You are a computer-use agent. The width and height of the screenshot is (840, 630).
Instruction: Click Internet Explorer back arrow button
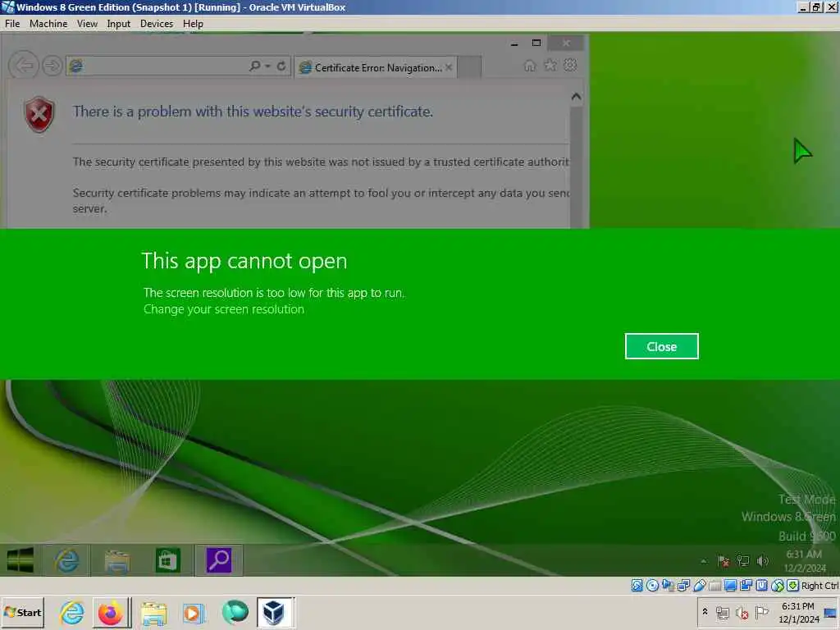(x=24, y=66)
